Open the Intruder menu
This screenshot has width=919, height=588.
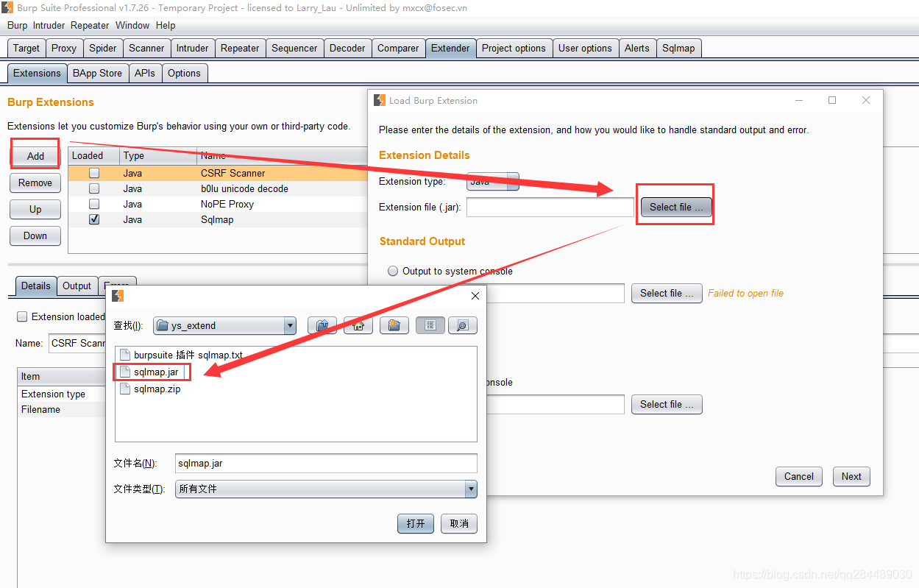(x=49, y=25)
